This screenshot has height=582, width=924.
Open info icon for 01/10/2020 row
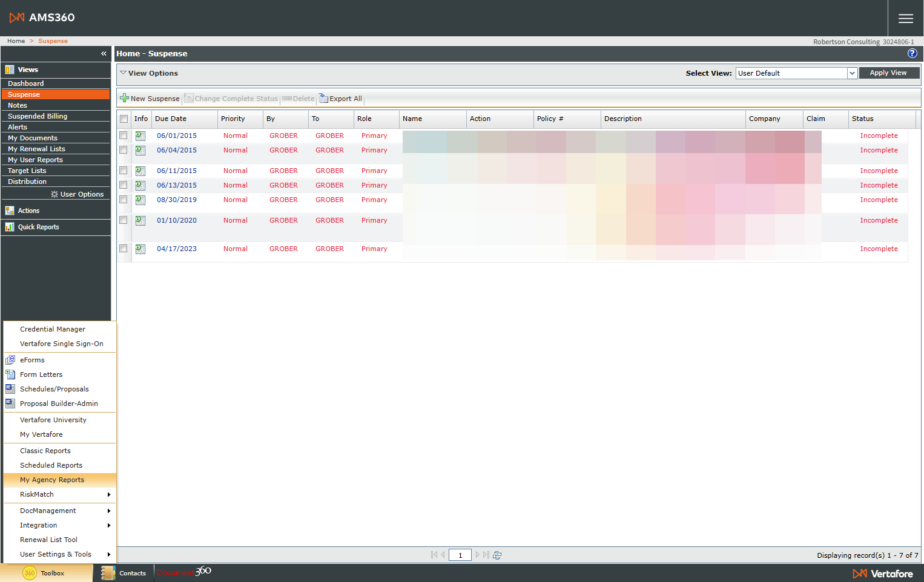(x=140, y=220)
